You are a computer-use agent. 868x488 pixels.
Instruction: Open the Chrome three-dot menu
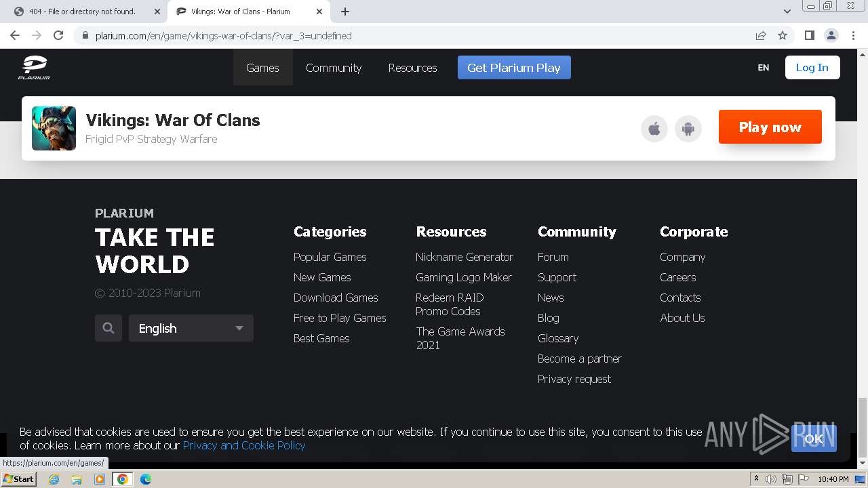(852, 35)
